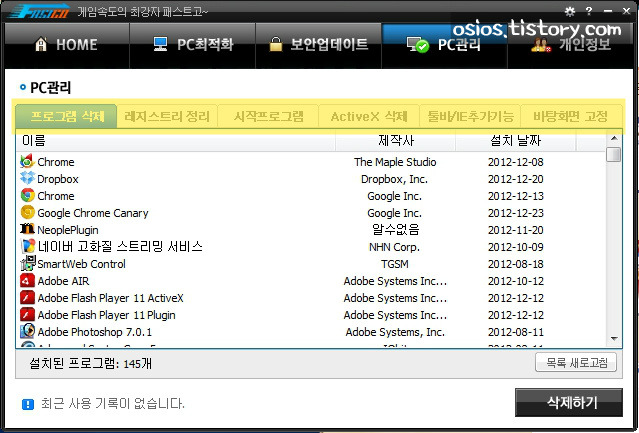Click the scrollbar up arrow
Viewport: 639px width, 433px height.
(x=614, y=138)
